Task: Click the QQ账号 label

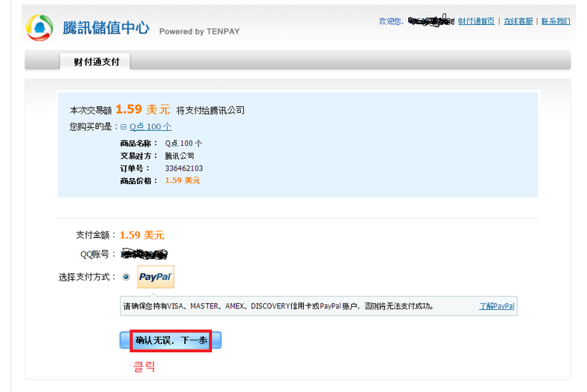Action: point(97,254)
